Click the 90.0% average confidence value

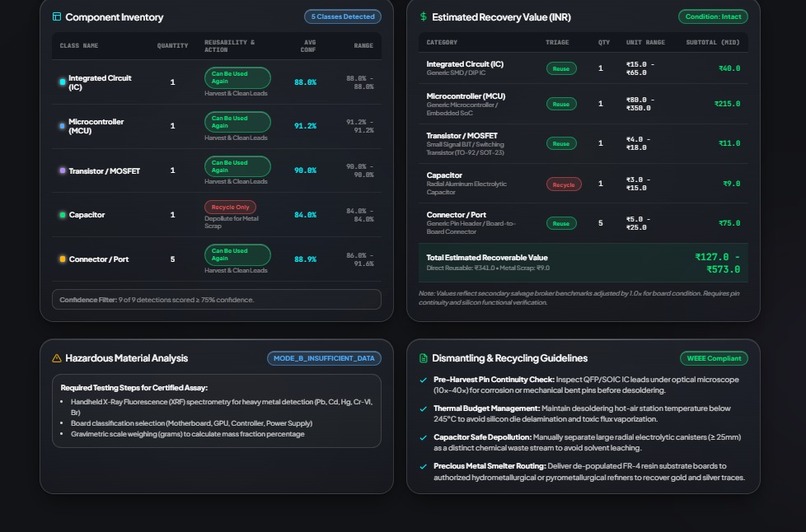[x=305, y=170]
